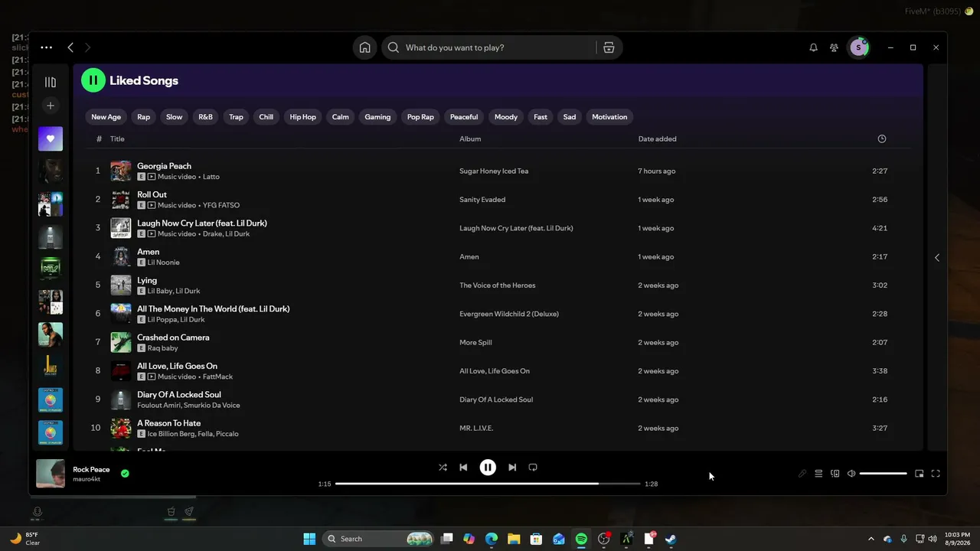This screenshot has width=980, height=551.
Task: Sort by the Album column header
Action: pos(470,139)
